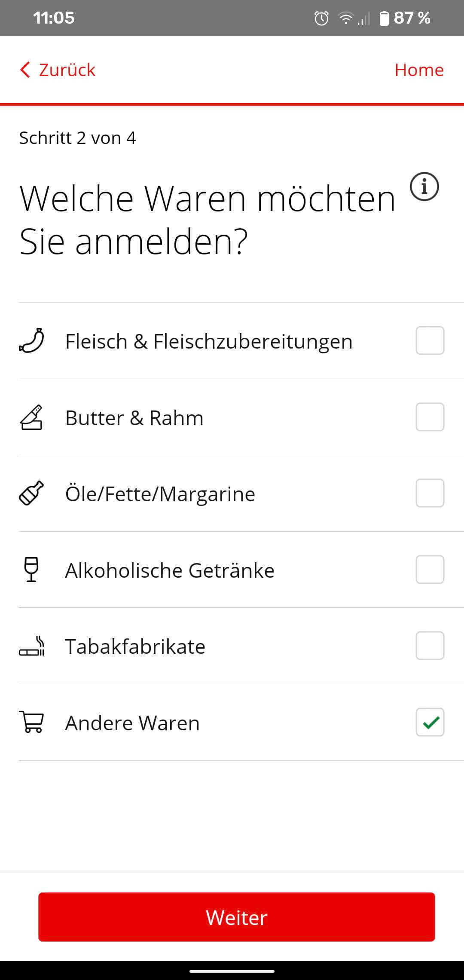Tap the cigarette icon
The height and width of the screenshot is (980, 464).
[x=31, y=646]
